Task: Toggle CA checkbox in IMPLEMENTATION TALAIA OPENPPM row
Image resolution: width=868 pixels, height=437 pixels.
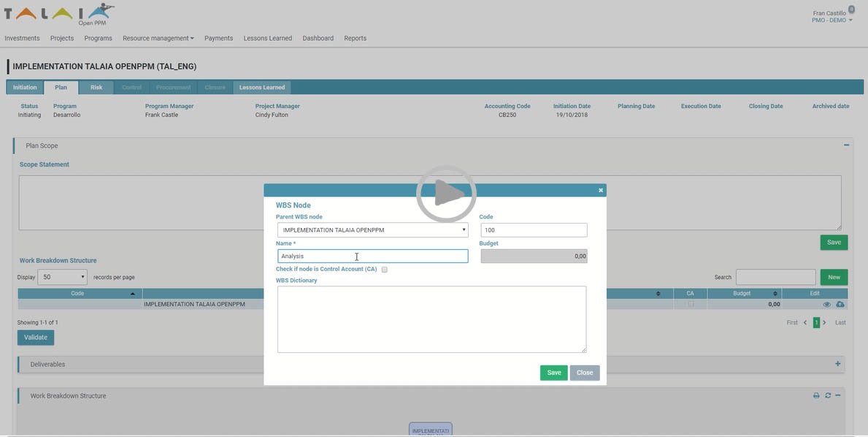Action: click(691, 304)
